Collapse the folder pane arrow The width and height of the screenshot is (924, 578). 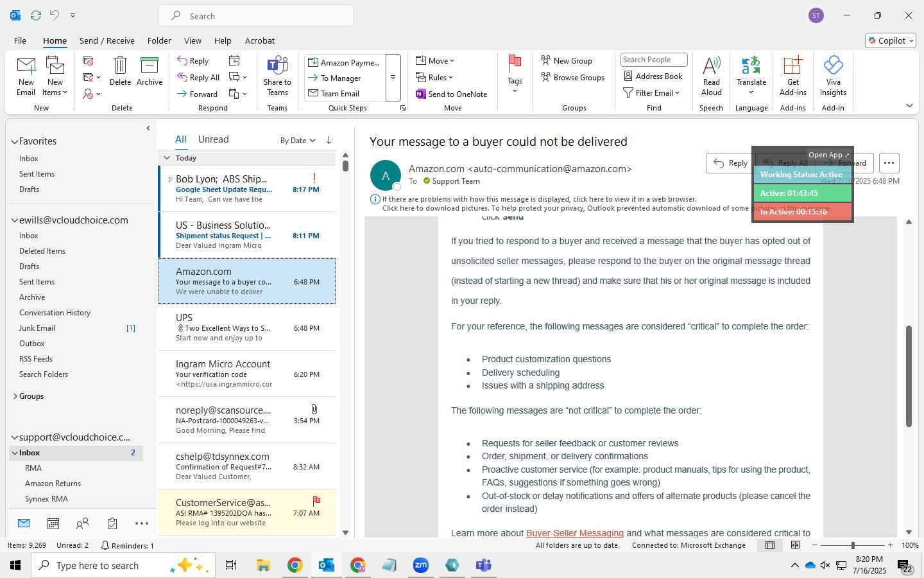tap(148, 128)
